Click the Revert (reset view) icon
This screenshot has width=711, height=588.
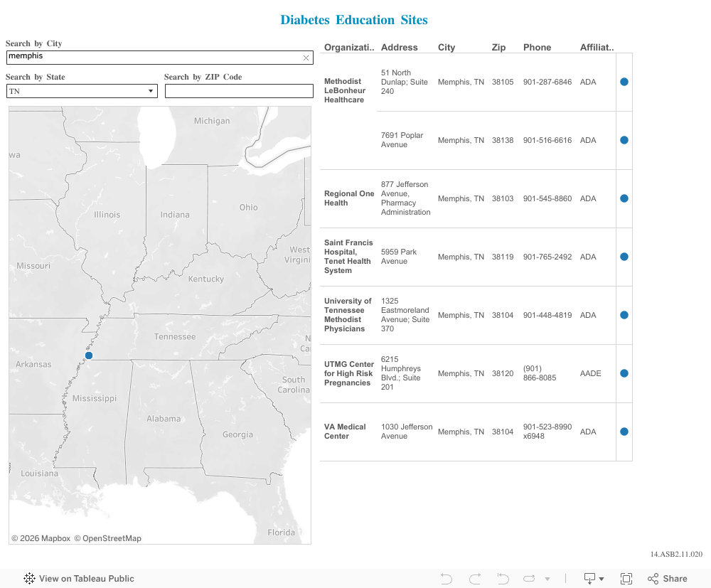pyautogui.click(x=503, y=579)
